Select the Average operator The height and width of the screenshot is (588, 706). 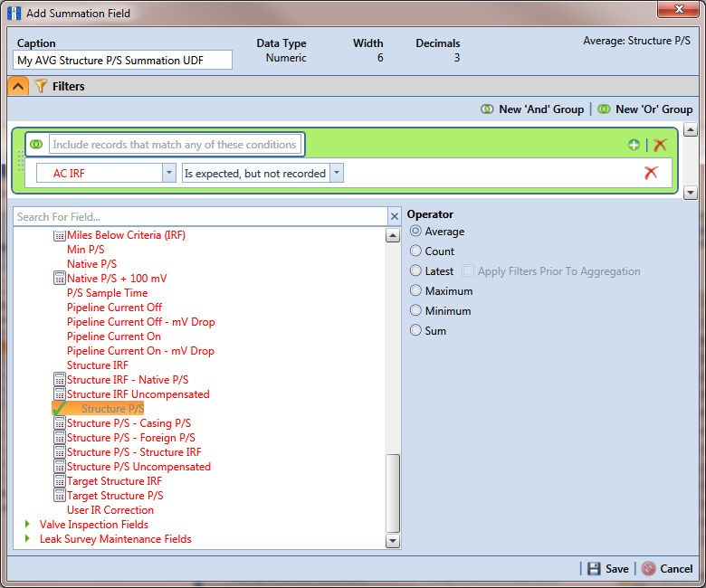pyautogui.click(x=415, y=232)
